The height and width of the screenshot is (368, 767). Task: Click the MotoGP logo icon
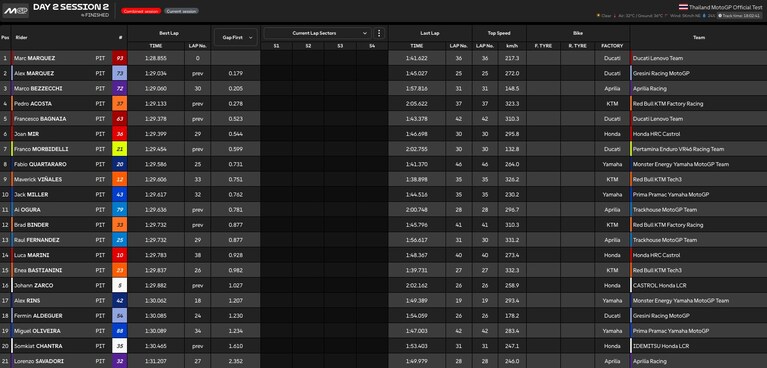click(16, 10)
